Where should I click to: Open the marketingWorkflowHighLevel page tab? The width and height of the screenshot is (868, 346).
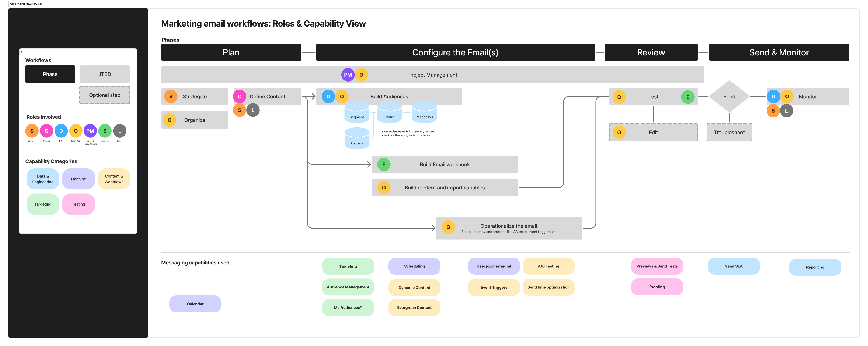click(26, 4)
